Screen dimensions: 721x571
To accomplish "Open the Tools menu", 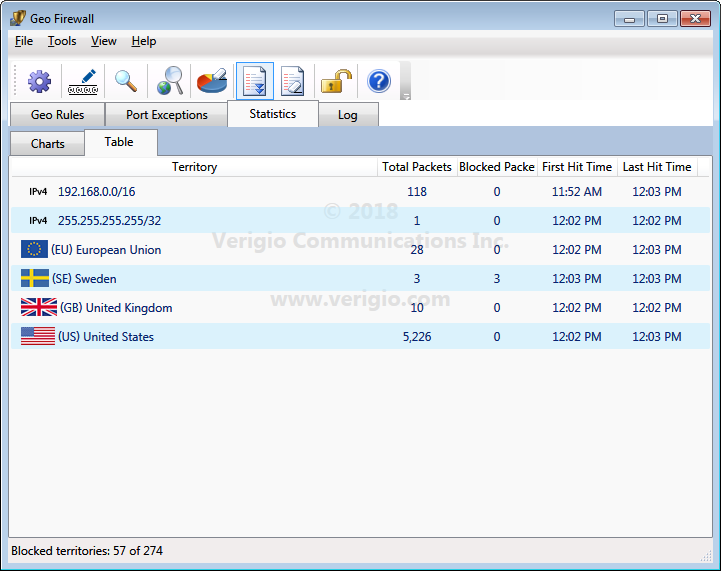I will coord(62,41).
